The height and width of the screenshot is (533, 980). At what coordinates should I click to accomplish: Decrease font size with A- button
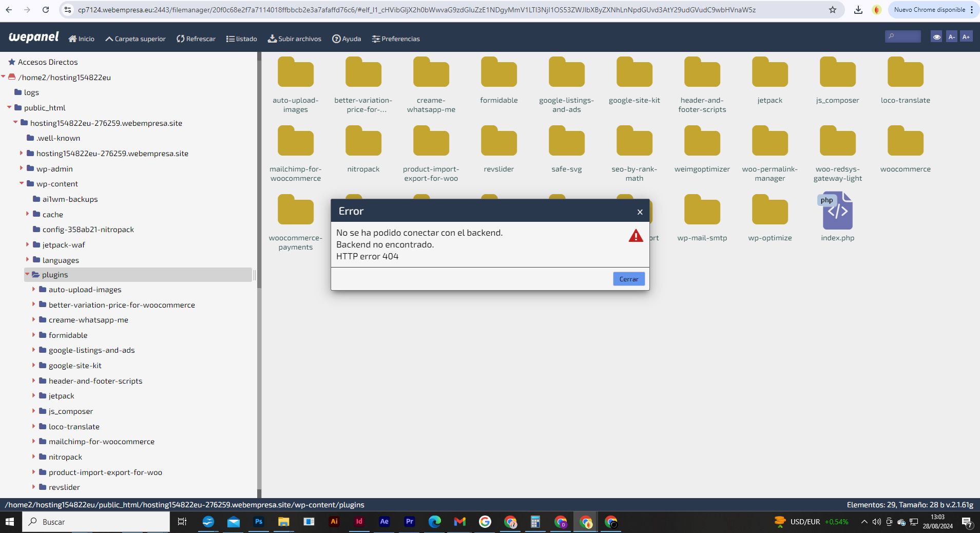point(951,36)
